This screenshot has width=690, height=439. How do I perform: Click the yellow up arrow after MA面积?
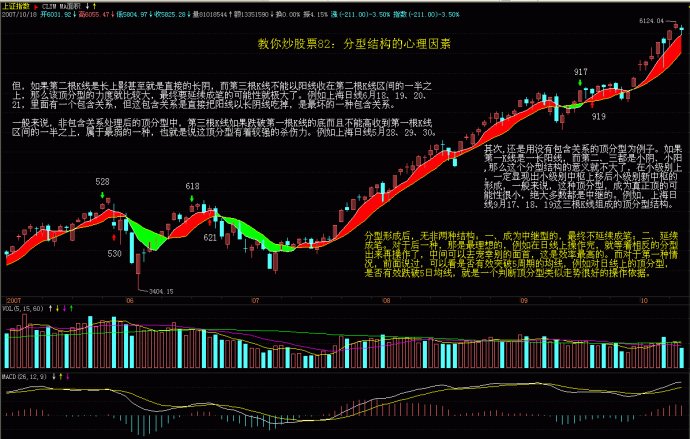coord(94,7)
